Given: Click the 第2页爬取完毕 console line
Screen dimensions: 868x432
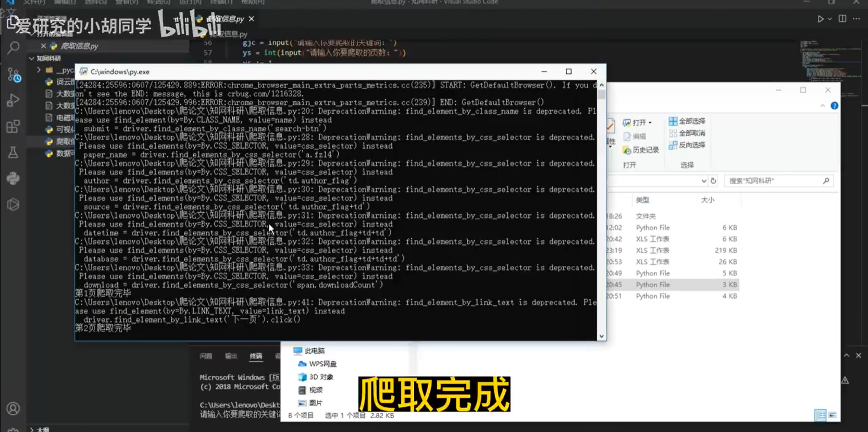Looking at the screenshot, I should 103,328.
